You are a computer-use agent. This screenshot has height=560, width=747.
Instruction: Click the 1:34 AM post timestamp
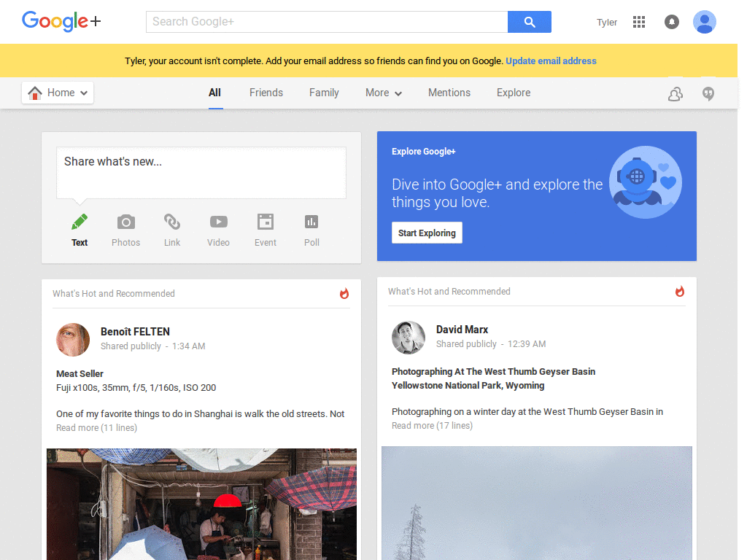[x=189, y=346]
